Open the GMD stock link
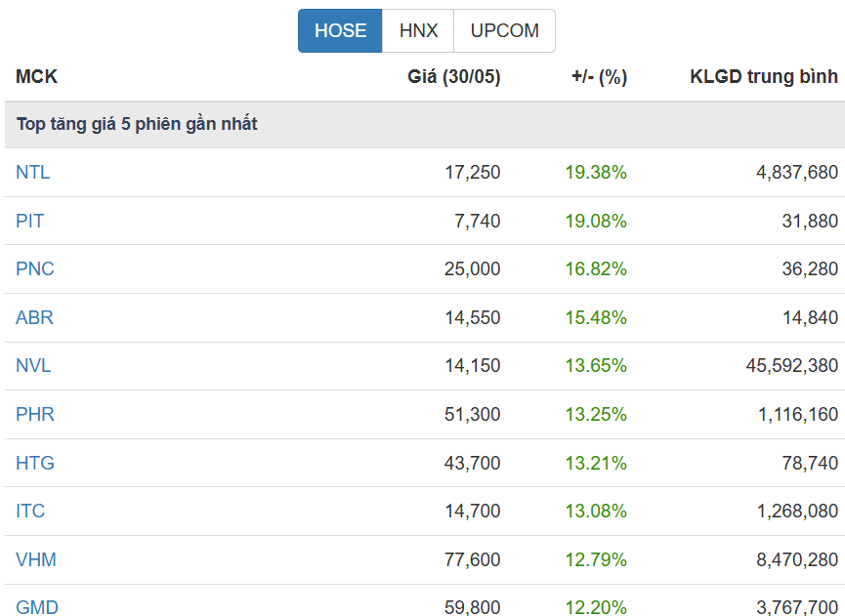 pos(37,607)
